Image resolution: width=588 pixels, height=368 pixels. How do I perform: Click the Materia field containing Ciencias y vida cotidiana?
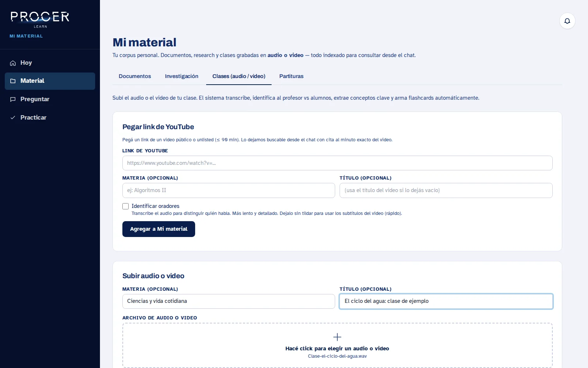(229, 301)
